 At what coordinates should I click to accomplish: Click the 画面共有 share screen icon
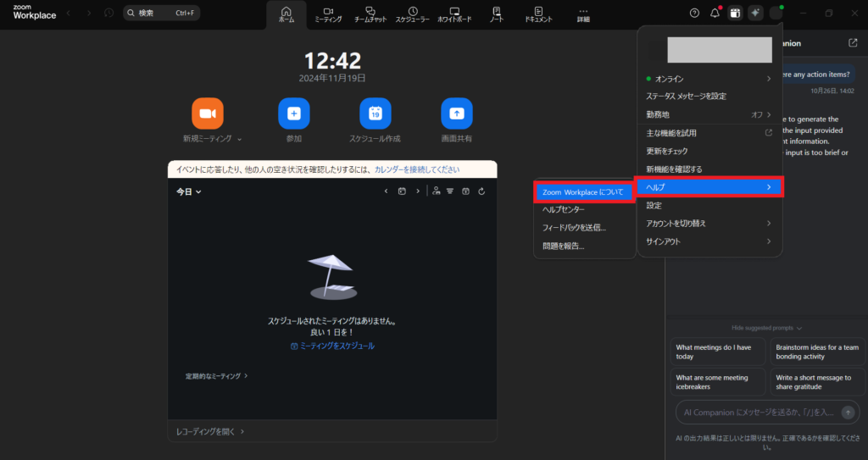[x=457, y=114]
